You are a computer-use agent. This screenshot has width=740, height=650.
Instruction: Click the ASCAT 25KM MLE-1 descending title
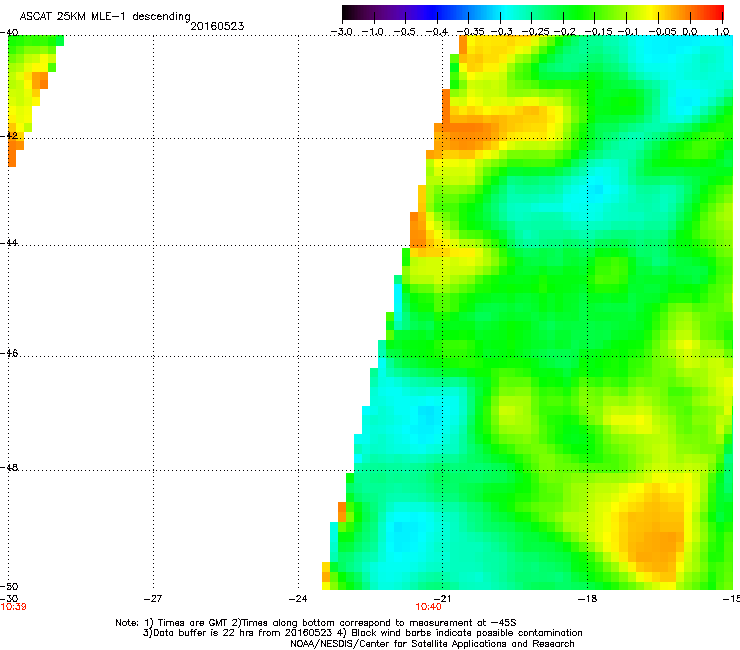(105, 17)
